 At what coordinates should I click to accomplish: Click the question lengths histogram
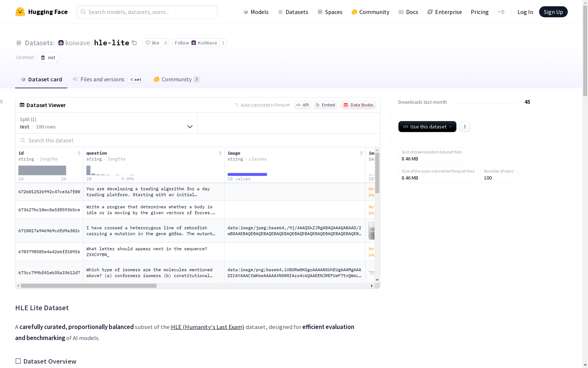pyautogui.click(x=110, y=170)
